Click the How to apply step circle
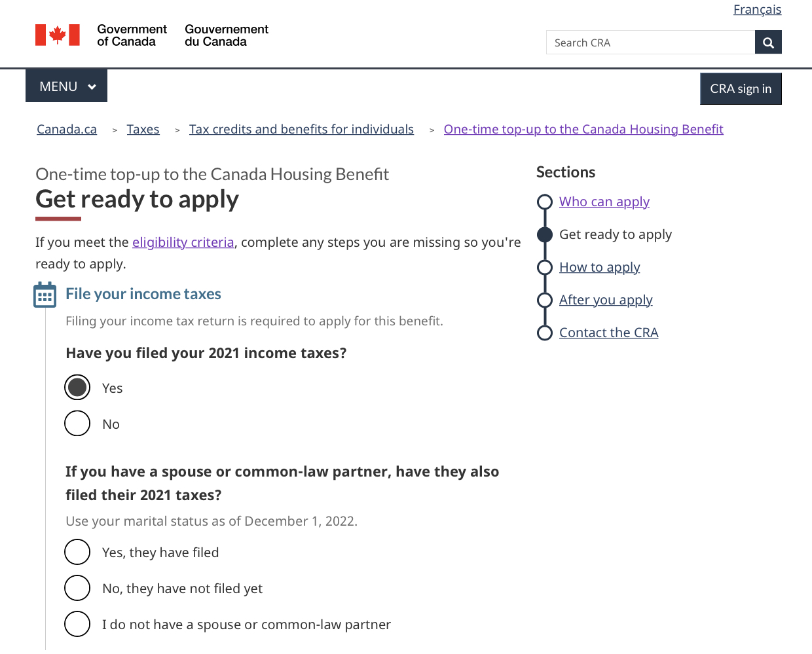The image size is (812, 654). pyautogui.click(x=544, y=267)
